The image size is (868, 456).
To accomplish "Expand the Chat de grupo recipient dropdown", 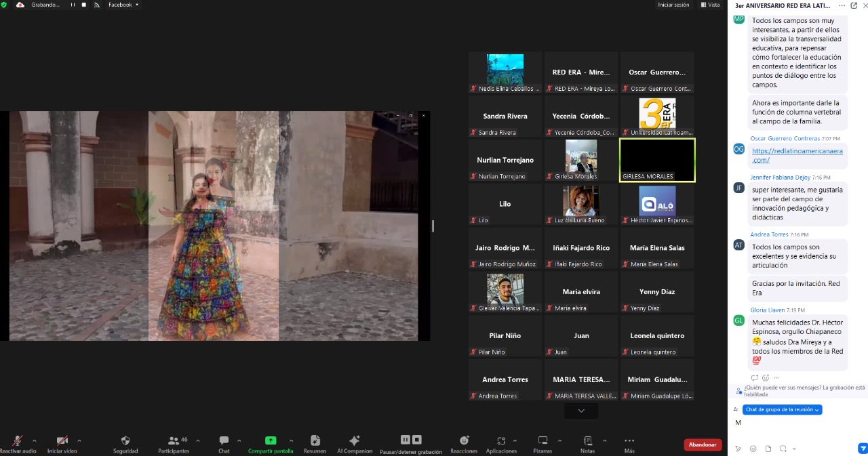I will (782, 410).
